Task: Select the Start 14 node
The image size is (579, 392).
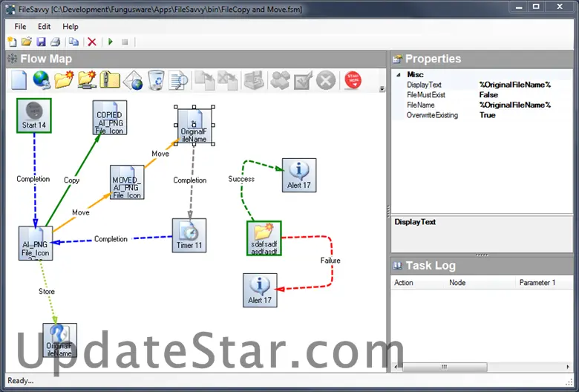Action: coord(34,116)
